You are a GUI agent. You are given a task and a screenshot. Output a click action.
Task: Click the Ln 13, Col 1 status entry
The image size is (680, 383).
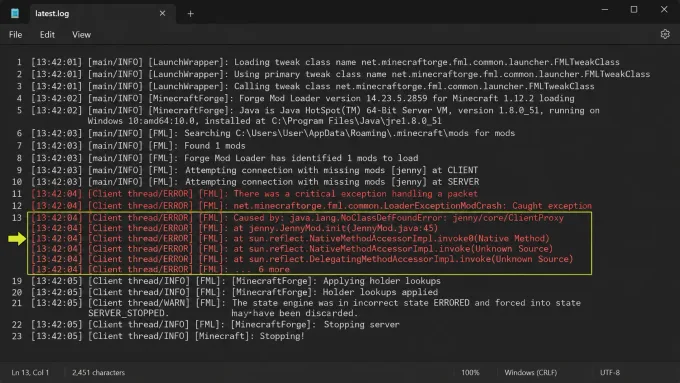(30, 372)
